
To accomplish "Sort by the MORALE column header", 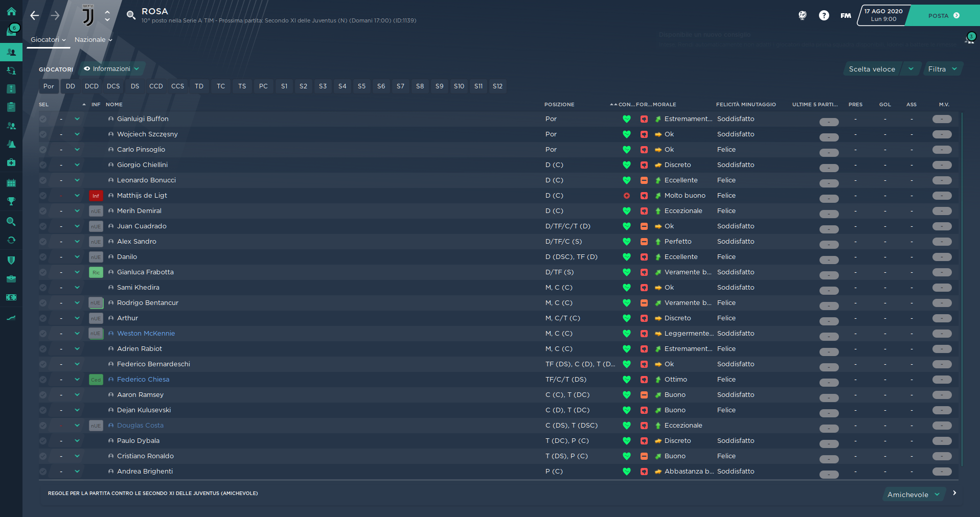I will tap(664, 104).
